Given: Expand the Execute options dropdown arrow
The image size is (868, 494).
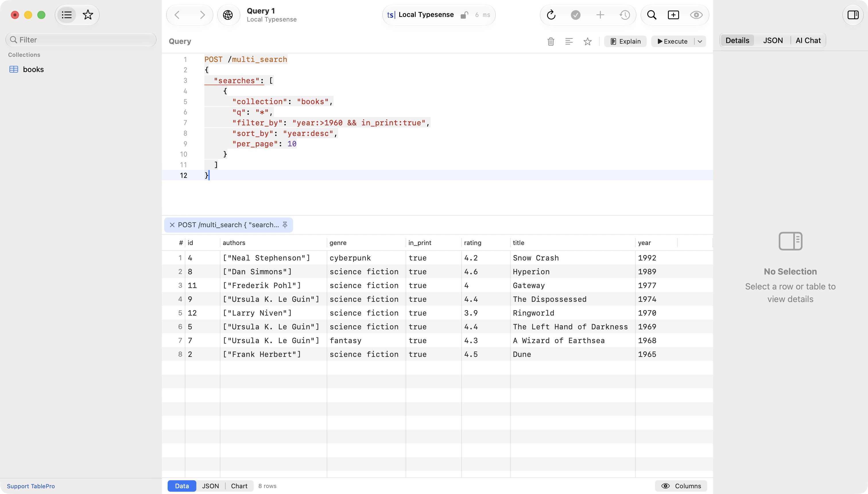Looking at the screenshot, I should point(700,41).
